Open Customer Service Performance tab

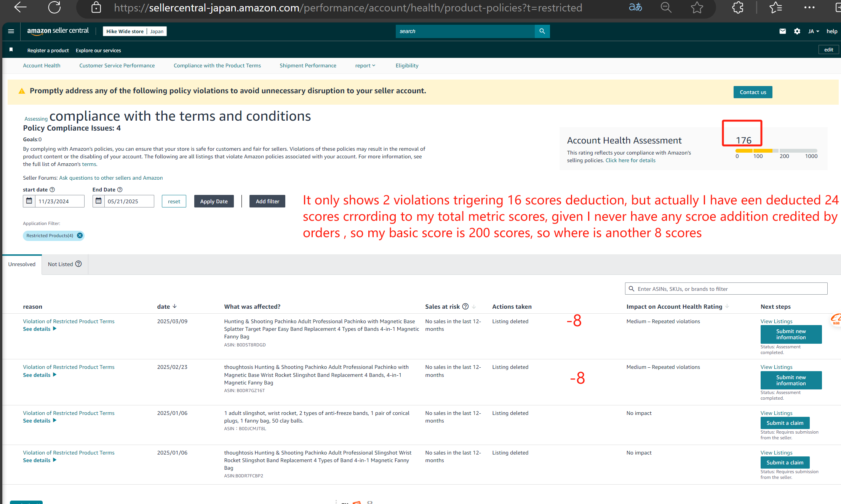(x=117, y=65)
